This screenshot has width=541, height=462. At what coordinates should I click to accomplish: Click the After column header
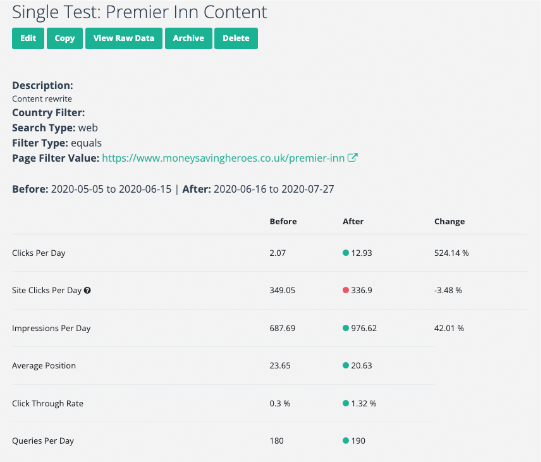[x=353, y=222]
